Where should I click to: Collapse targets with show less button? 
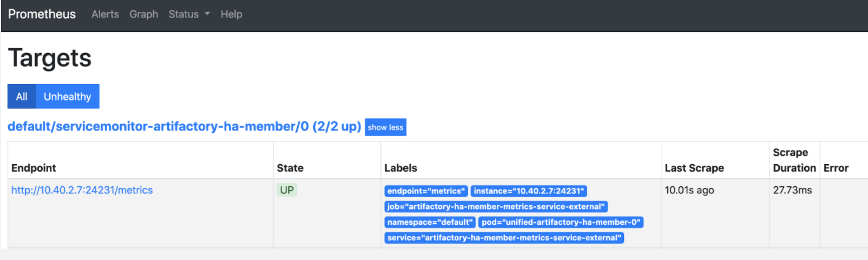385,127
